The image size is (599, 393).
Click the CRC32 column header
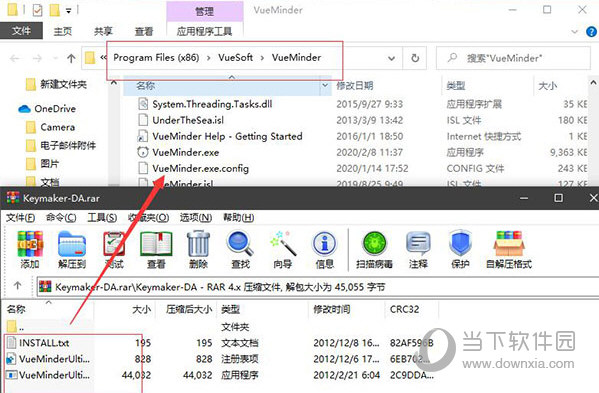pos(404,309)
